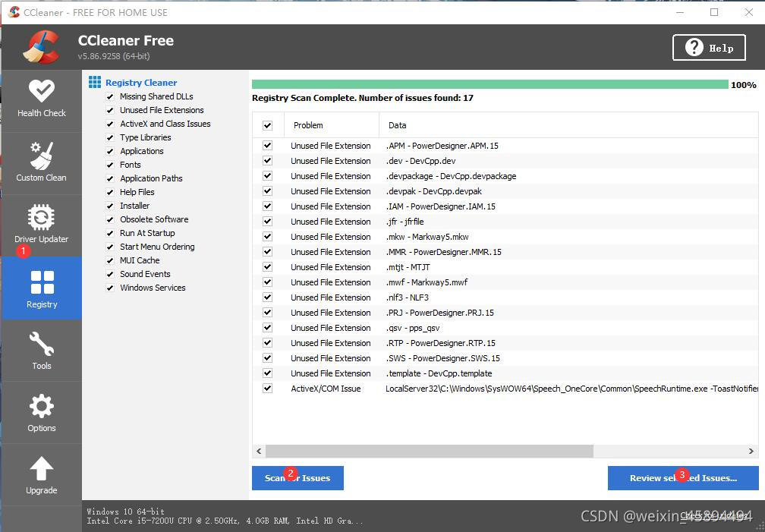765x532 pixels.
Task: Select the .devpak - DevCpp.devpak entry
Action: pyautogui.click(x=434, y=191)
